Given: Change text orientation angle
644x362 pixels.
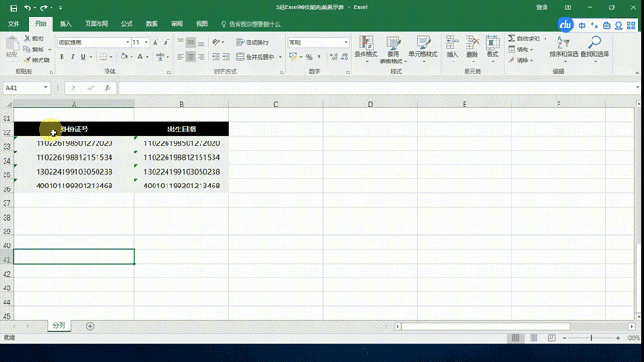Looking at the screenshot, I should [x=215, y=42].
